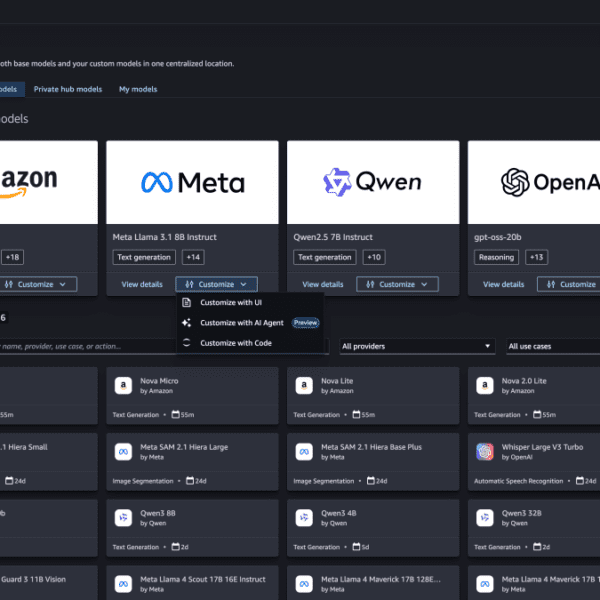600x600 pixels.
Task: Open Nova Lite by Amazon
Action: click(337, 381)
